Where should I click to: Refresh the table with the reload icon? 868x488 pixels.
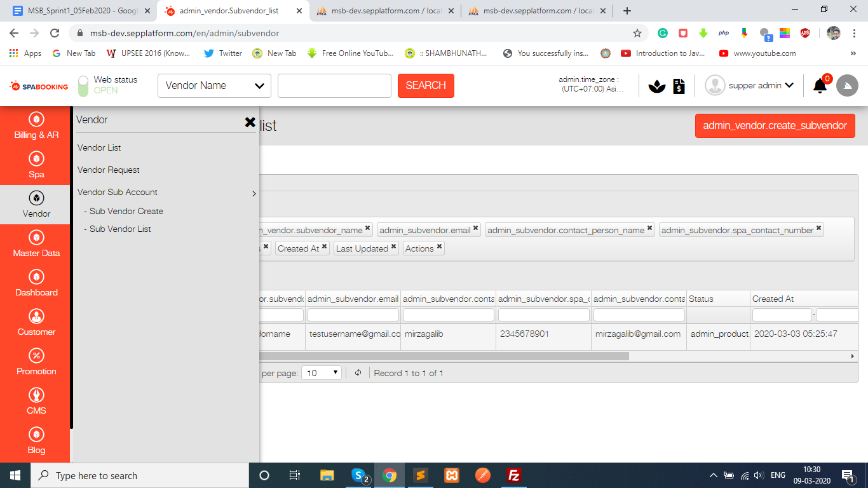pos(358,373)
